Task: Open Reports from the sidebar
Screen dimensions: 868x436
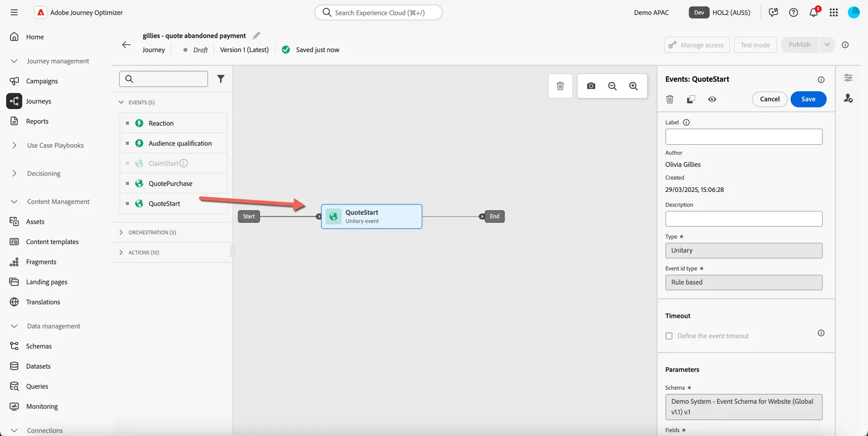Action: point(37,122)
